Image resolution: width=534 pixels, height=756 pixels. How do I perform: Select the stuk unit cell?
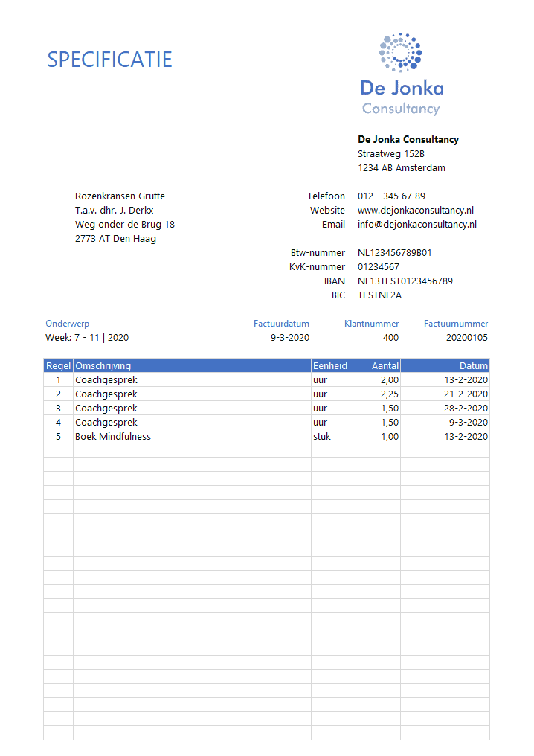click(x=321, y=437)
